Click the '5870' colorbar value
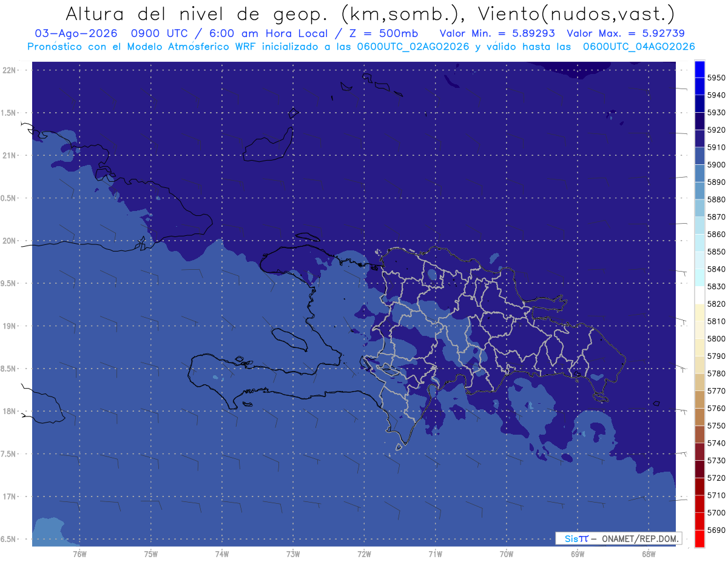This screenshot has width=728, height=562. [716, 217]
